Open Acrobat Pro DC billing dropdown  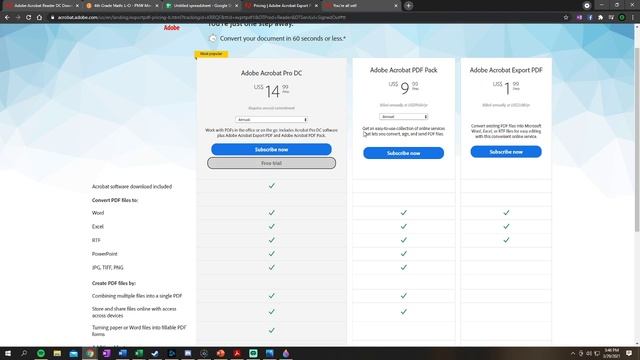tap(271, 120)
